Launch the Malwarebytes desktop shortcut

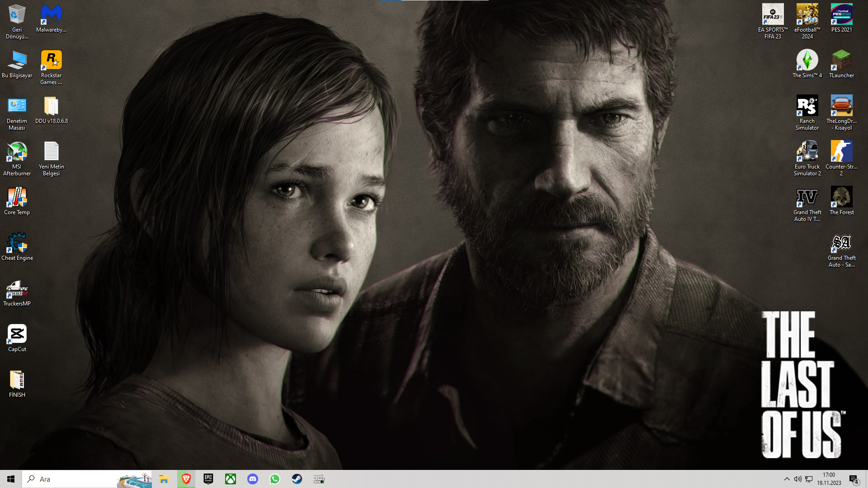coord(51,18)
